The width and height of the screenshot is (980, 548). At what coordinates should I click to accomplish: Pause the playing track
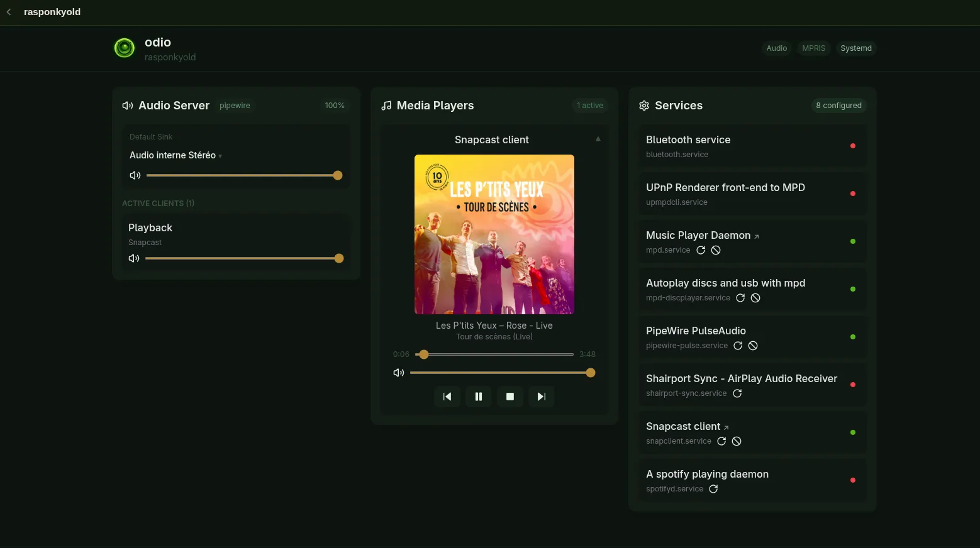click(479, 397)
